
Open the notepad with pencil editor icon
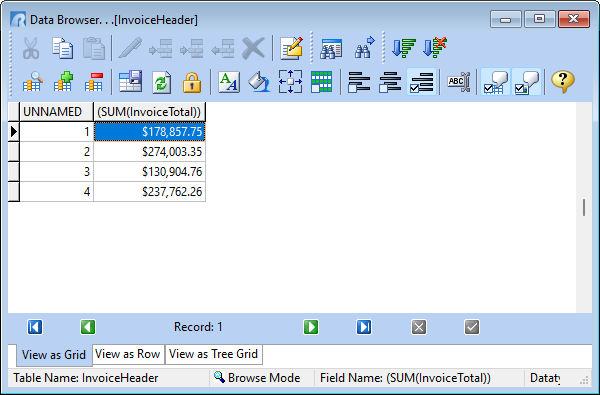tap(291, 48)
